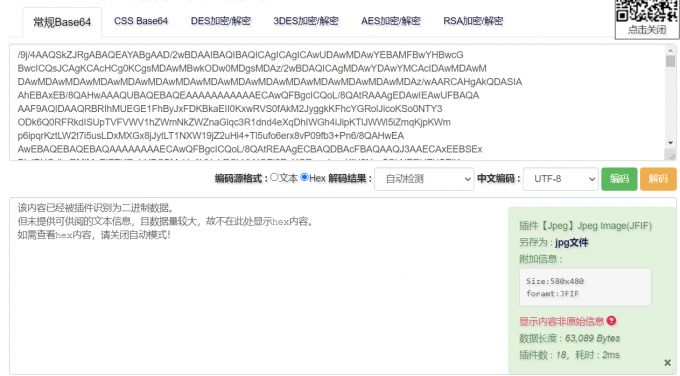Click the 解码结果 label
The width and height of the screenshot is (680, 376).
(x=350, y=178)
